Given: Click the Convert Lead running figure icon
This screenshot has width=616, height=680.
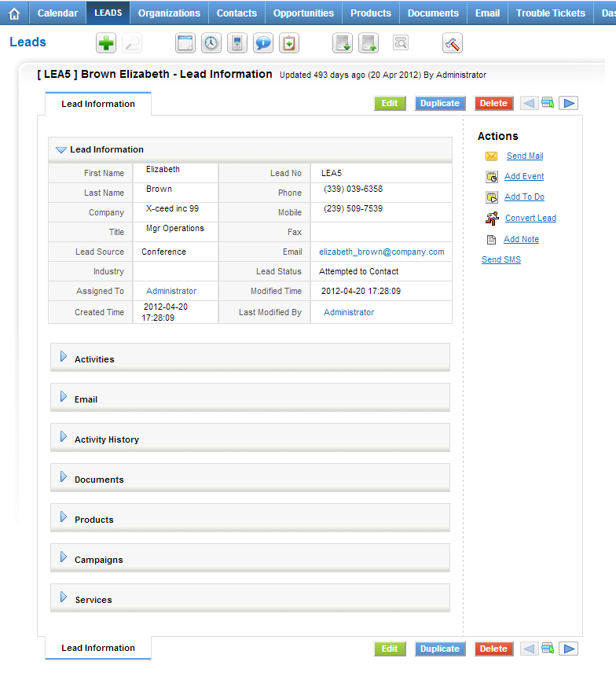Looking at the screenshot, I should point(492,218).
